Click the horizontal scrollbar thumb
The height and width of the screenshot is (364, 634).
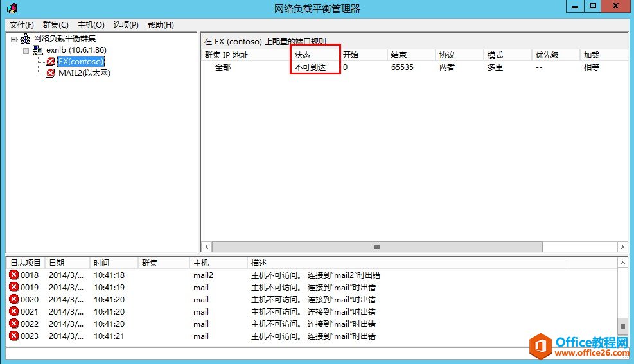tap(377, 247)
